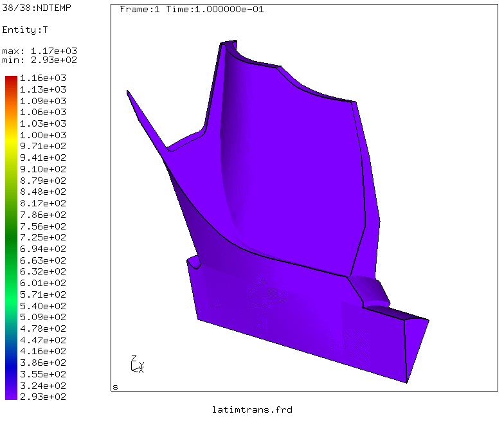Viewport: 504px width, 432px height.
Task: Click legend value 9.10e+02
Action: pyautogui.click(x=43, y=169)
